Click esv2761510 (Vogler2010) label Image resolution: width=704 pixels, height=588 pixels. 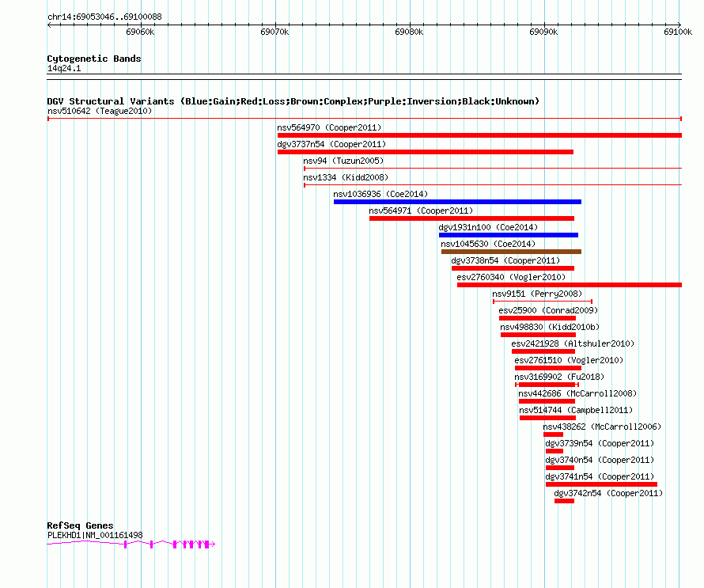569,360
